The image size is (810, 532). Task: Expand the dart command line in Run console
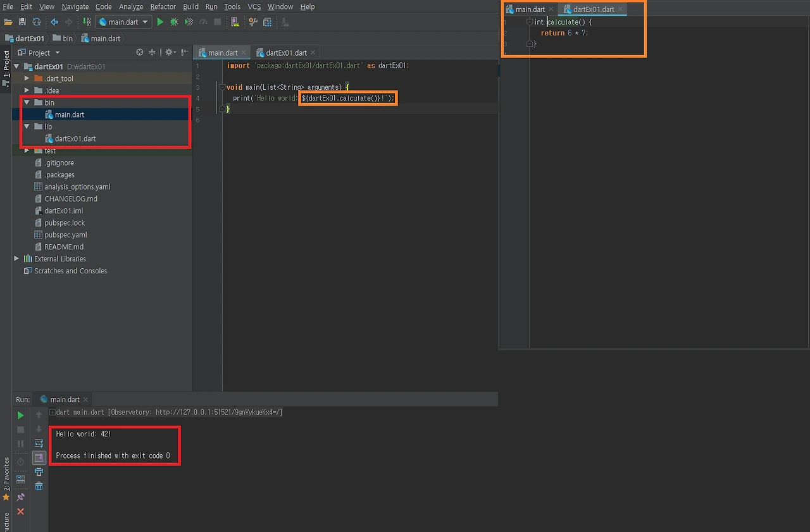52,412
